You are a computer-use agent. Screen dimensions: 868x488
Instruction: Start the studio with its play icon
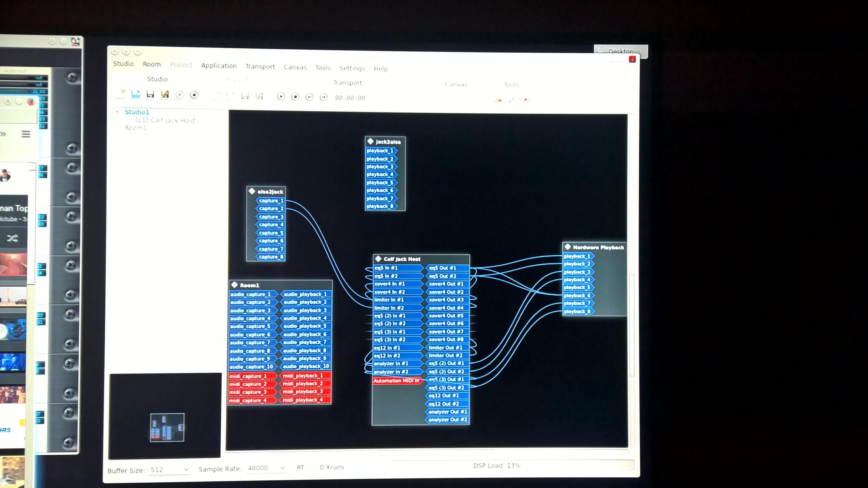pyautogui.click(x=179, y=95)
